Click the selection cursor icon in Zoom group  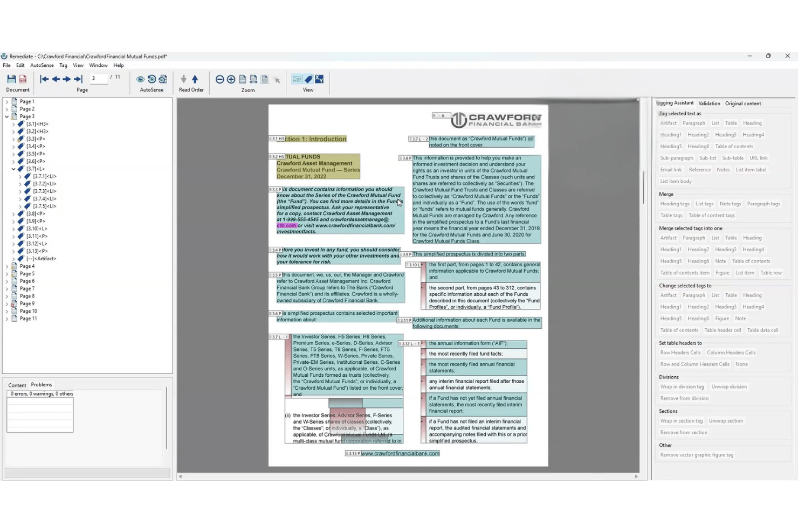coord(277,80)
